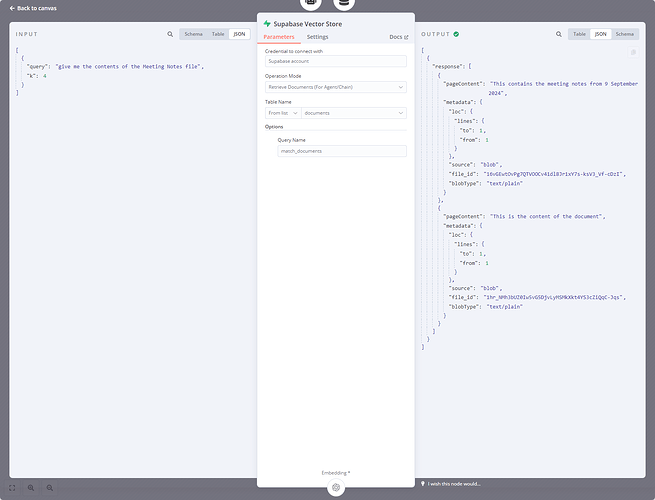Click the Supabase Vector Store node title
The height and width of the screenshot is (500, 655).
[x=308, y=24]
